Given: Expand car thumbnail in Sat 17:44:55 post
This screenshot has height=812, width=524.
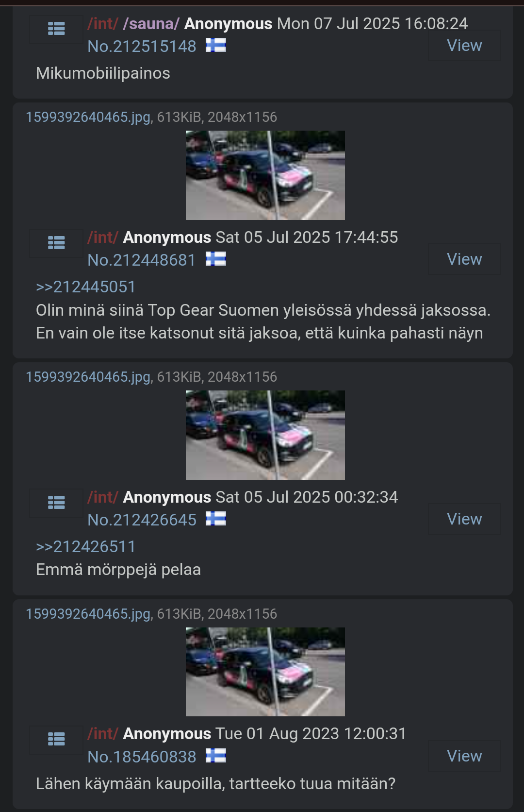Looking at the screenshot, I should pyautogui.click(x=265, y=175).
